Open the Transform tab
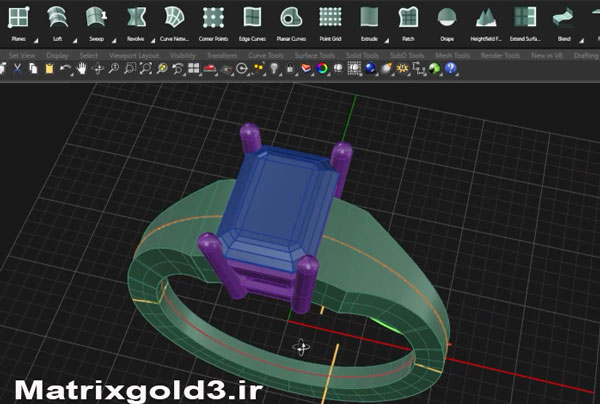The height and width of the screenshot is (404, 600). click(x=222, y=55)
